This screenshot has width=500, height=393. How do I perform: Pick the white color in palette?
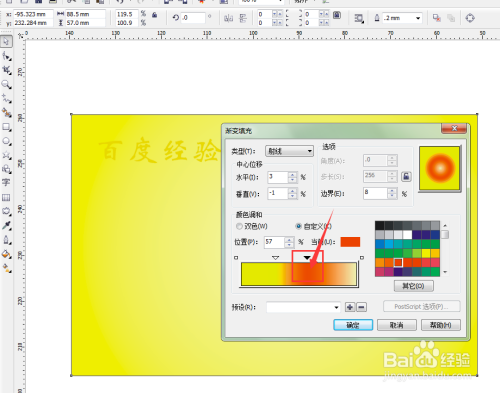coord(407,235)
